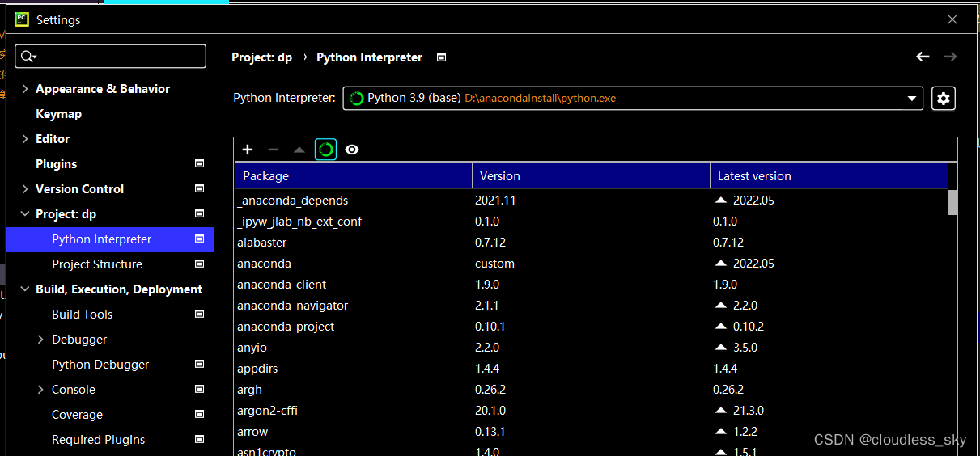Click update arrow for anaconda-project 0.10.2
The height and width of the screenshot is (456, 980).
click(x=721, y=327)
